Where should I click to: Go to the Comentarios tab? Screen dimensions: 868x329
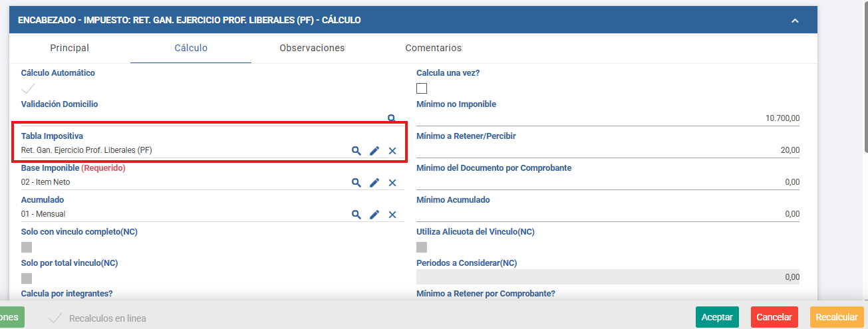click(434, 48)
